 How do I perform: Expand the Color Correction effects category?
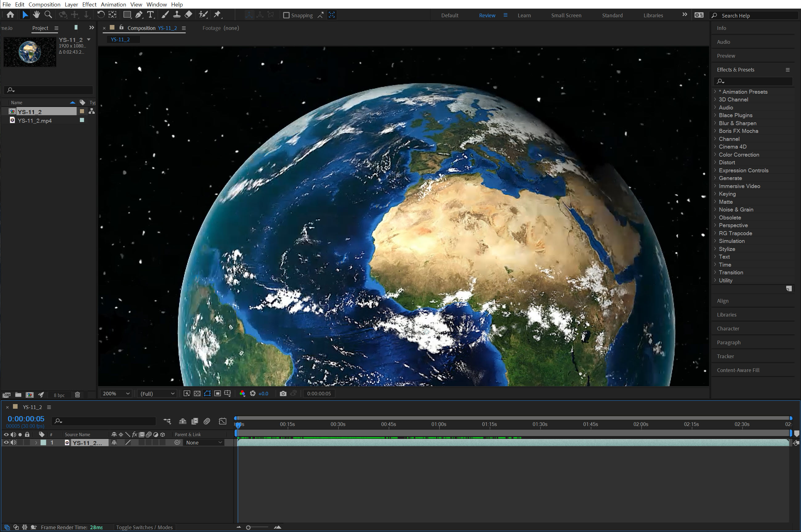tap(739, 155)
